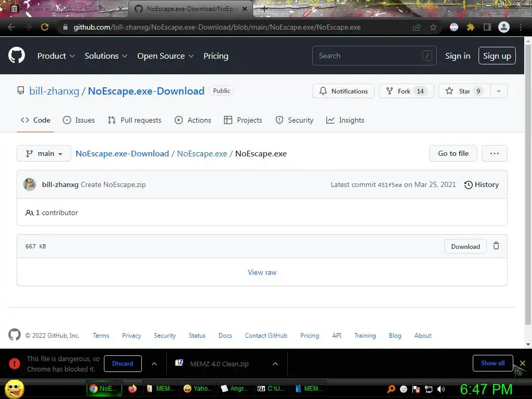Screen dimensions: 532x399
Task: Download the NoEscape.exe file
Action: point(465,246)
